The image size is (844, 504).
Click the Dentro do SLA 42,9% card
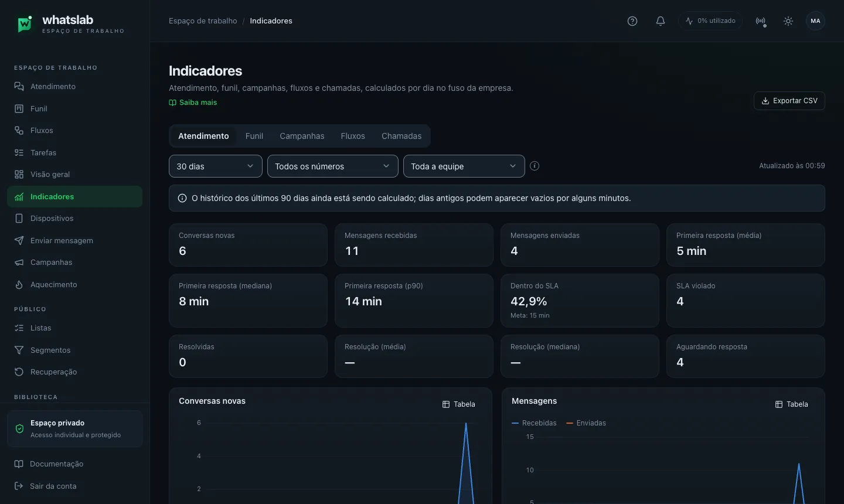point(580,301)
